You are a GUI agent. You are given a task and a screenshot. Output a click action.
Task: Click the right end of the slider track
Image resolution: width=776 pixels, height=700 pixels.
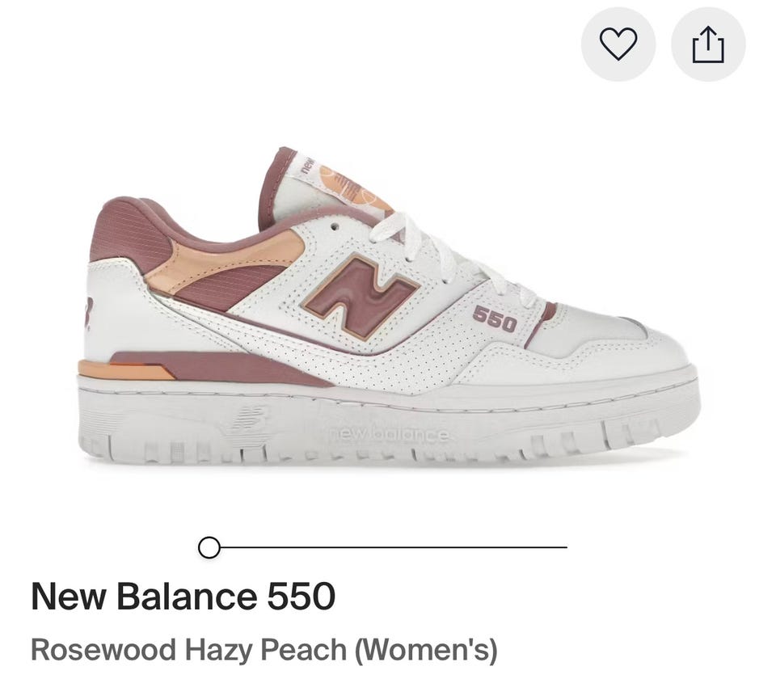click(564, 547)
